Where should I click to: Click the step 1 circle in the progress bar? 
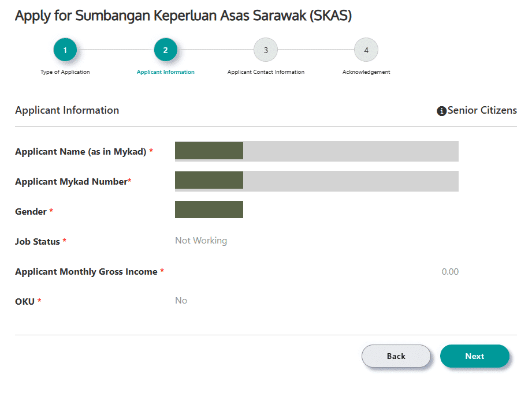click(65, 50)
